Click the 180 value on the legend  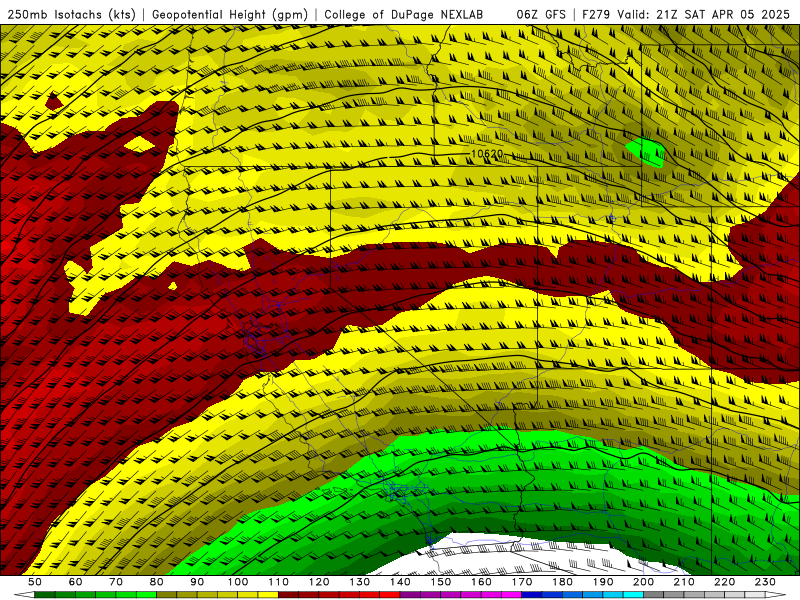[562, 582]
